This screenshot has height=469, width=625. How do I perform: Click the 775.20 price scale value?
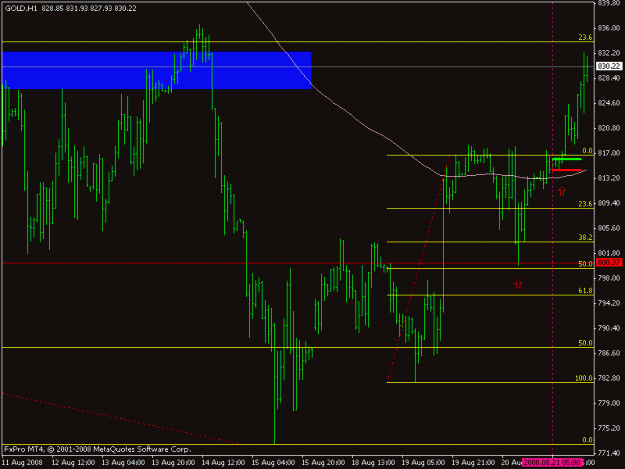[609, 428]
